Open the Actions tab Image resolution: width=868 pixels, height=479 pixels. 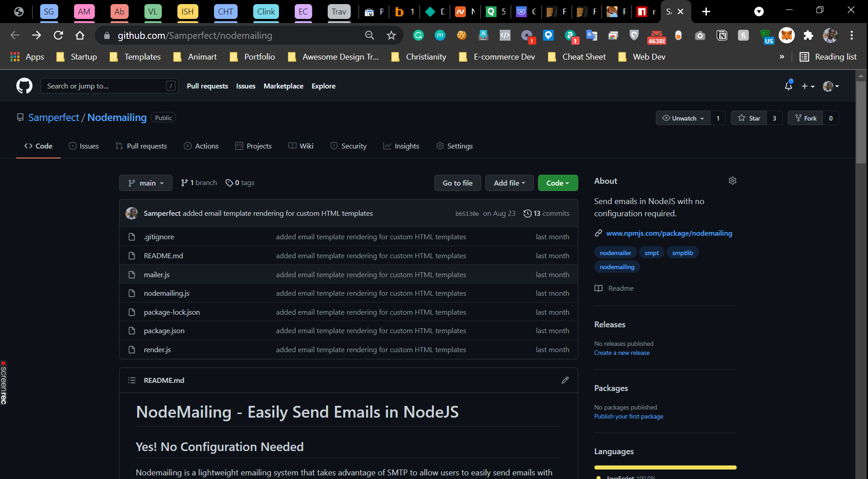201,146
